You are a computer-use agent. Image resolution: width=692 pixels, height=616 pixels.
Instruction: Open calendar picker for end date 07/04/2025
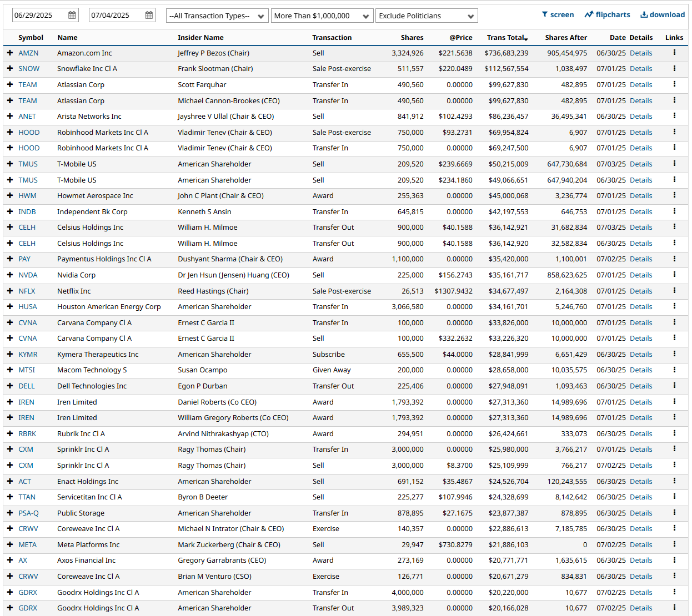[149, 16]
